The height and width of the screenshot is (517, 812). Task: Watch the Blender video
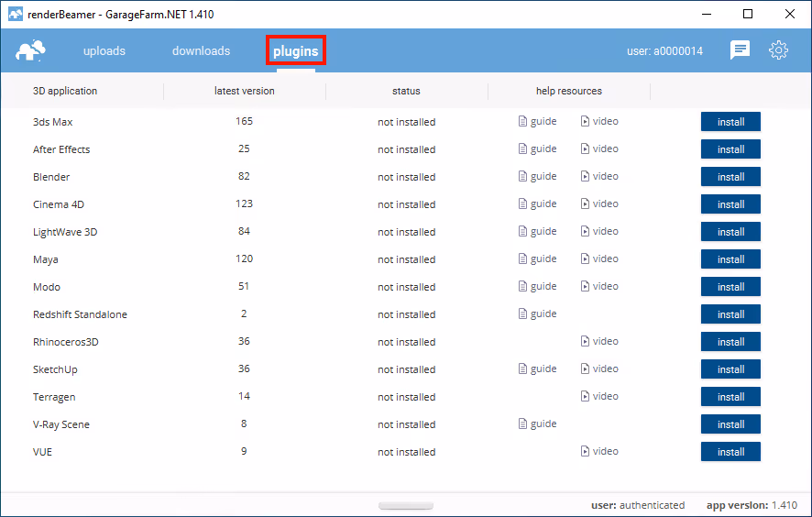tap(599, 176)
